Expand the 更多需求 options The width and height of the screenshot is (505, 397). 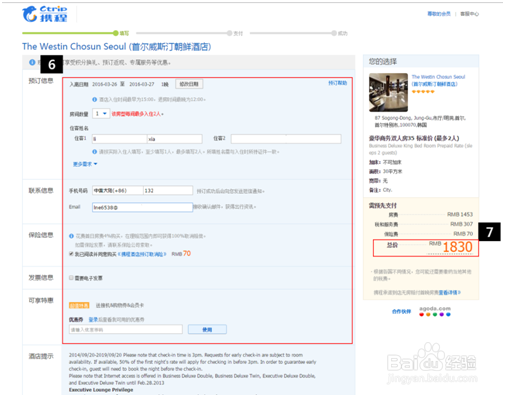click(x=85, y=164)
